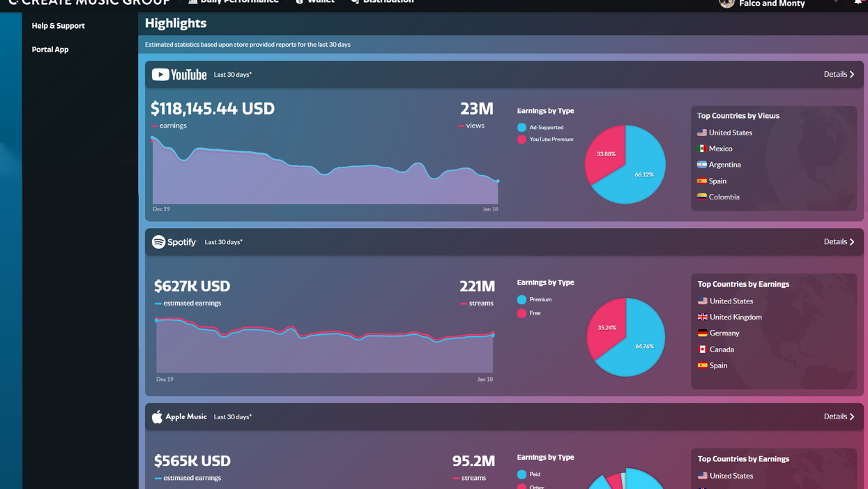The image size is (868, 489).
Task: Click the notification bell icon
Action: (858, 2)
